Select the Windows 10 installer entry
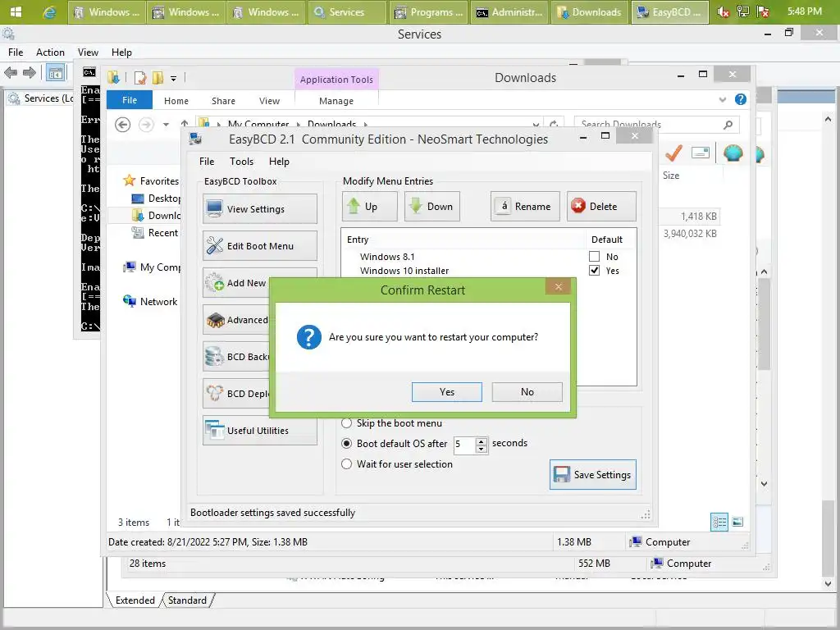Image resolution: width=840 pixels, height=630 pixels. (x=404, y=271)
